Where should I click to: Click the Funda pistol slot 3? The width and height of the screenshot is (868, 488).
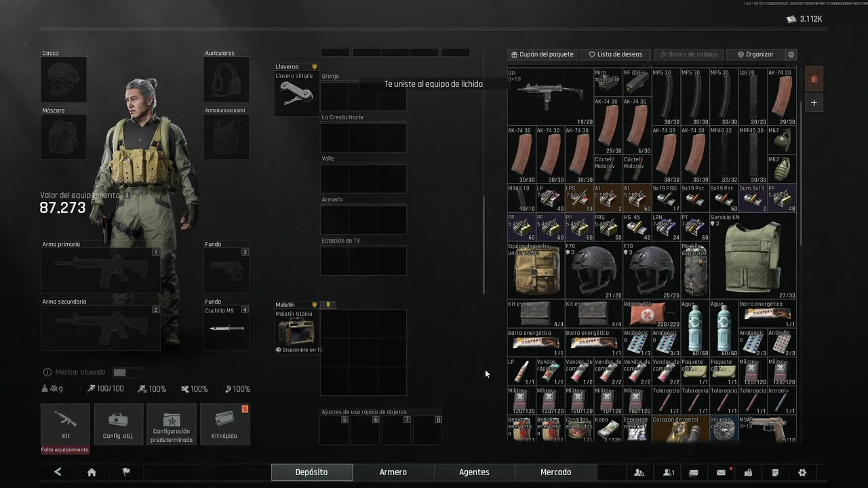click(226, 270)
